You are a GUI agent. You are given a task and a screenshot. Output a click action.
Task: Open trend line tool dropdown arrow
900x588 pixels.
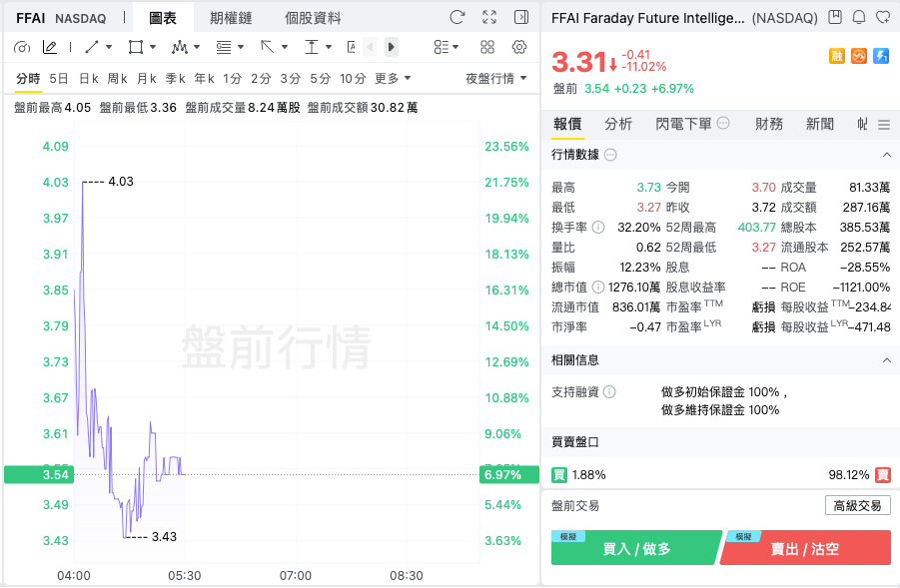(x=109, y=47)
